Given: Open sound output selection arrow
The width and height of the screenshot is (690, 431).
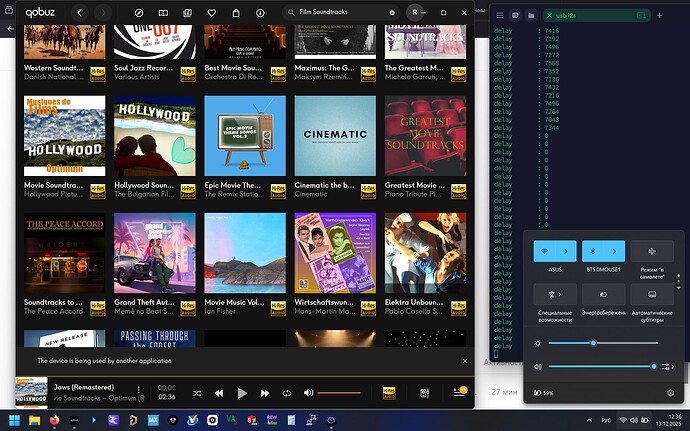Looking at the screenshot, I should [x=668, y=366].
